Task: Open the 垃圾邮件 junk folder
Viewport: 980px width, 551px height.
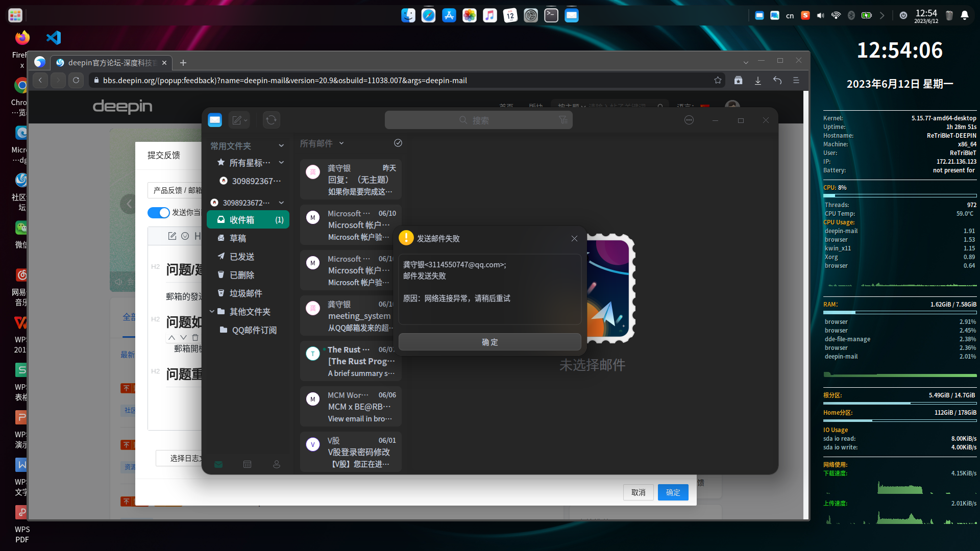Action: coord(246,293)
